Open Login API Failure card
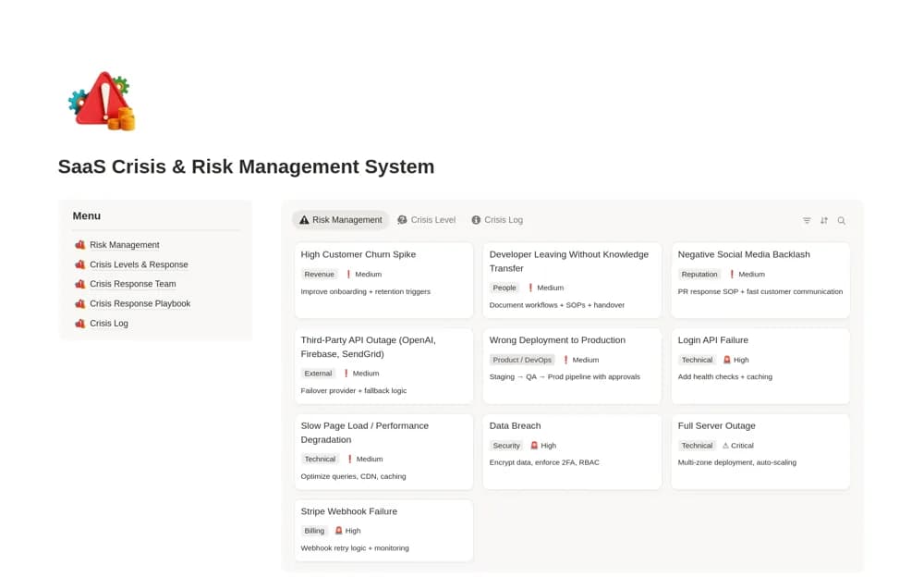924x577 pixels. coord(760,366)
